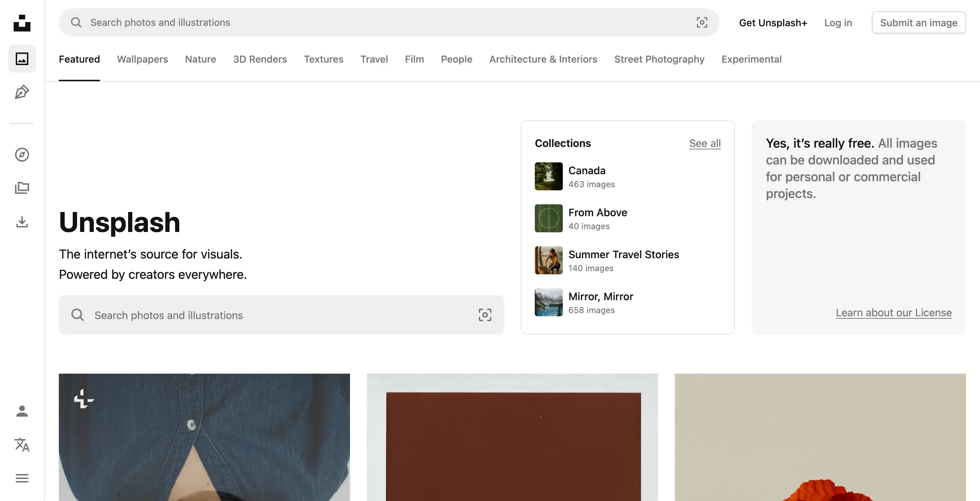Screen dimensions: 980x501
Task: Click the '658 images' text
Action: pyautogui.click(x=591, y=310)
